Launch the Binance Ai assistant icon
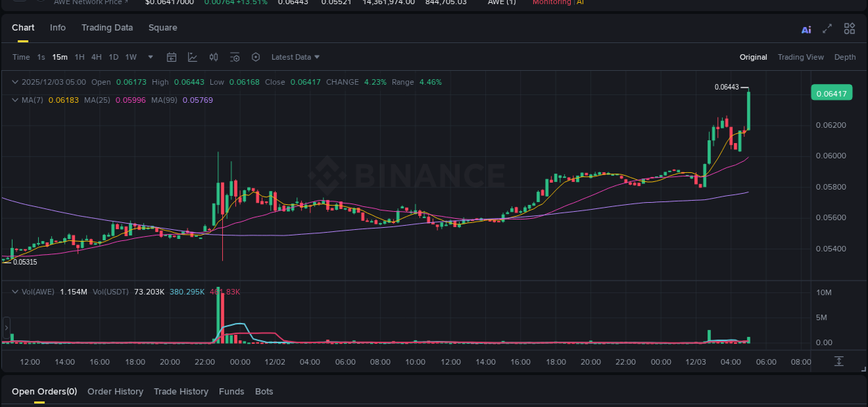Image resolution: width=868 pixels, height=407 pixels. (x=806, y=29)
